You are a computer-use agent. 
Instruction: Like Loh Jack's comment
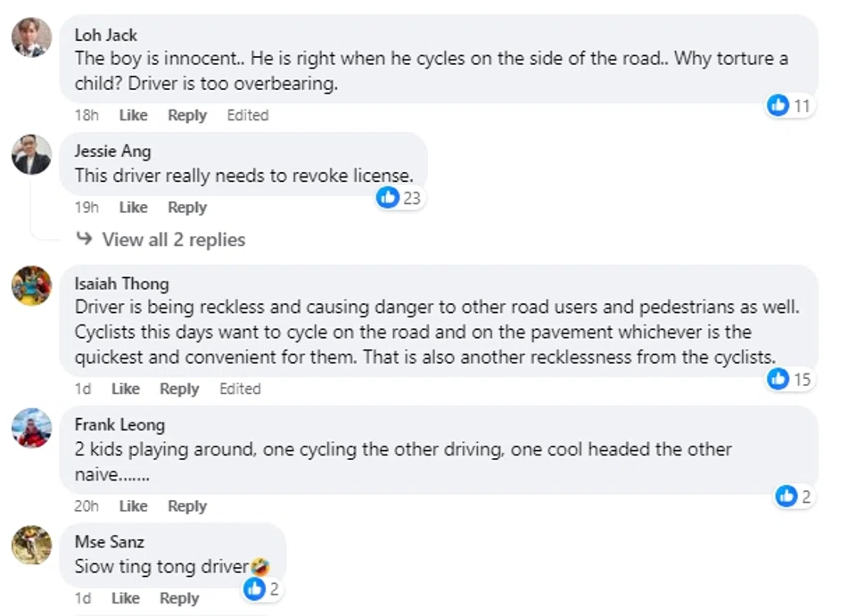[133, 115]
